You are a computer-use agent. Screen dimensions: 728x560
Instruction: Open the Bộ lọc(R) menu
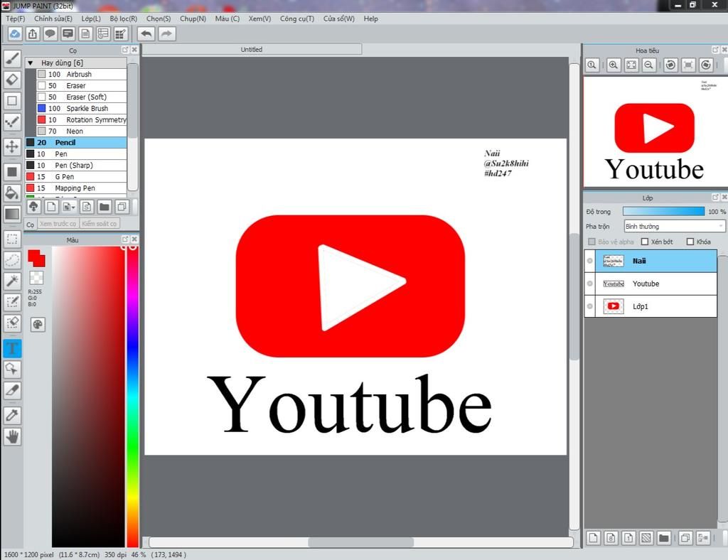coord(124,18)
